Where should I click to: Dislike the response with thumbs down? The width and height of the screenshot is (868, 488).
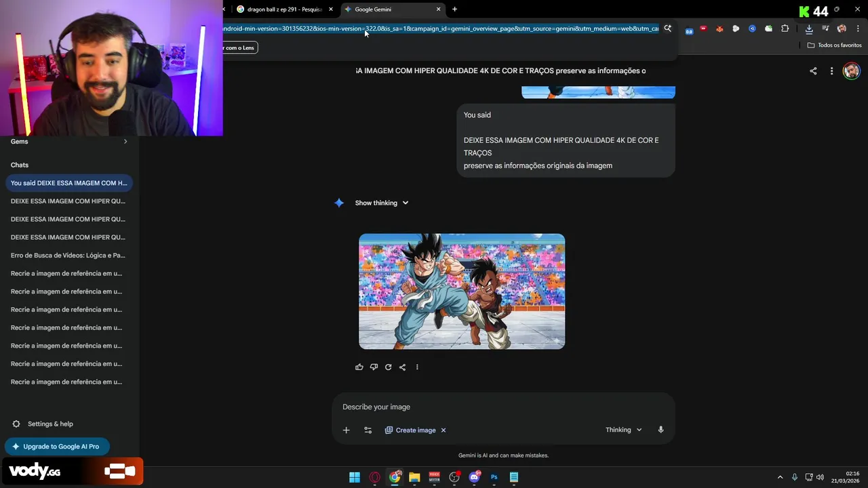point(374,367)
